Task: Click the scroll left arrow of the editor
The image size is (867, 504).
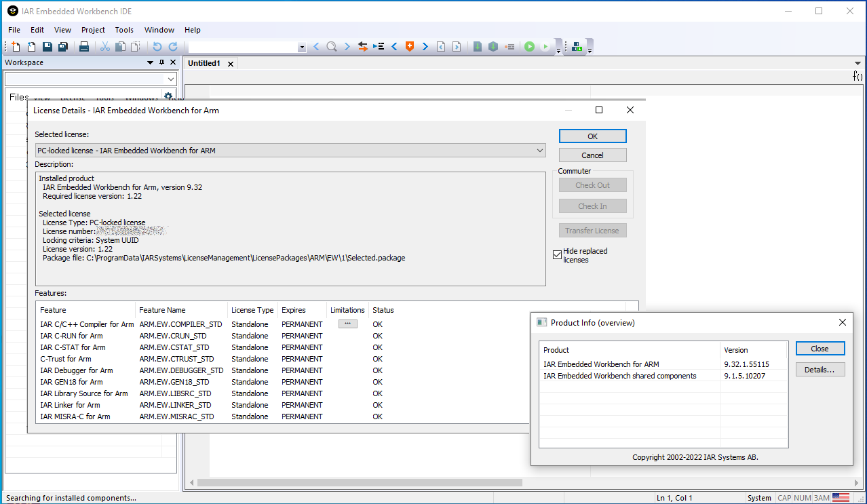Action: coord(192,482)
